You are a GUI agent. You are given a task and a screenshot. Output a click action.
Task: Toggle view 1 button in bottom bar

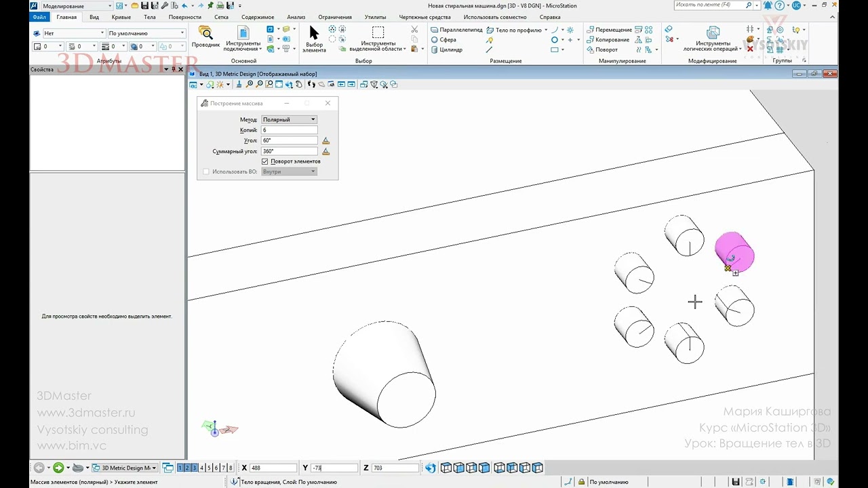[180, 468]
